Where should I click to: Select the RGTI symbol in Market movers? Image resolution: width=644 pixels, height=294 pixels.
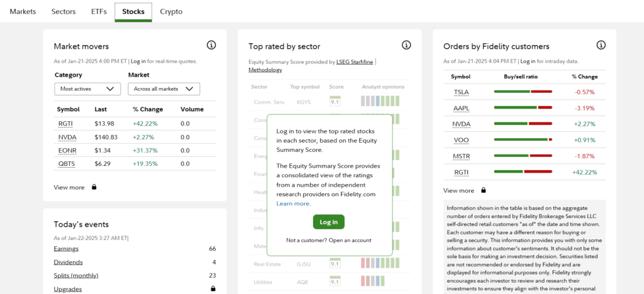(65, 123)
